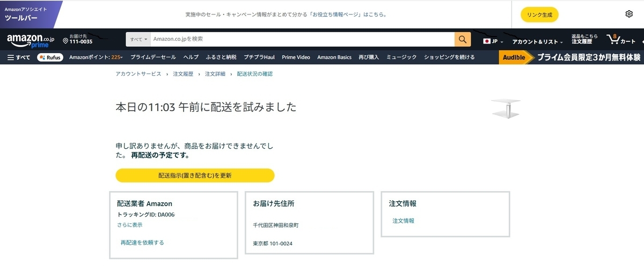Screen dimensions: 644x277
Task: Click さらに表示 under tracking ID
Action: click(130, 225)
